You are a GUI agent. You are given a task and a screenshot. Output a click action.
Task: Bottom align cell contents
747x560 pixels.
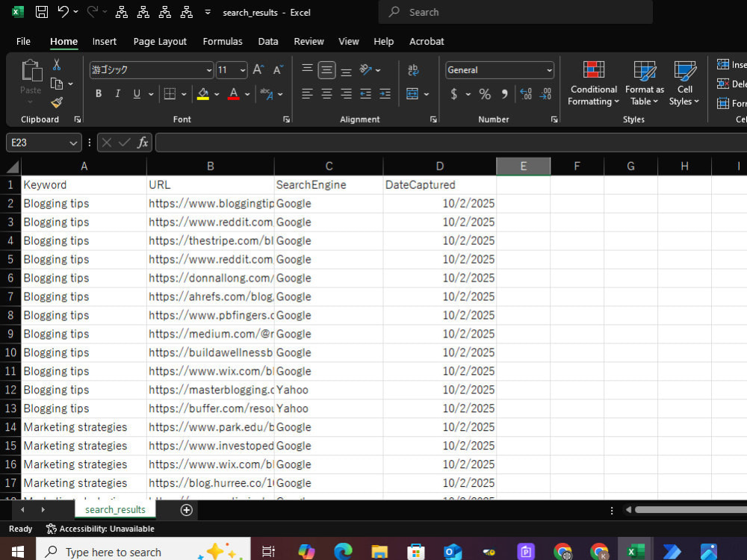(347, 72)
